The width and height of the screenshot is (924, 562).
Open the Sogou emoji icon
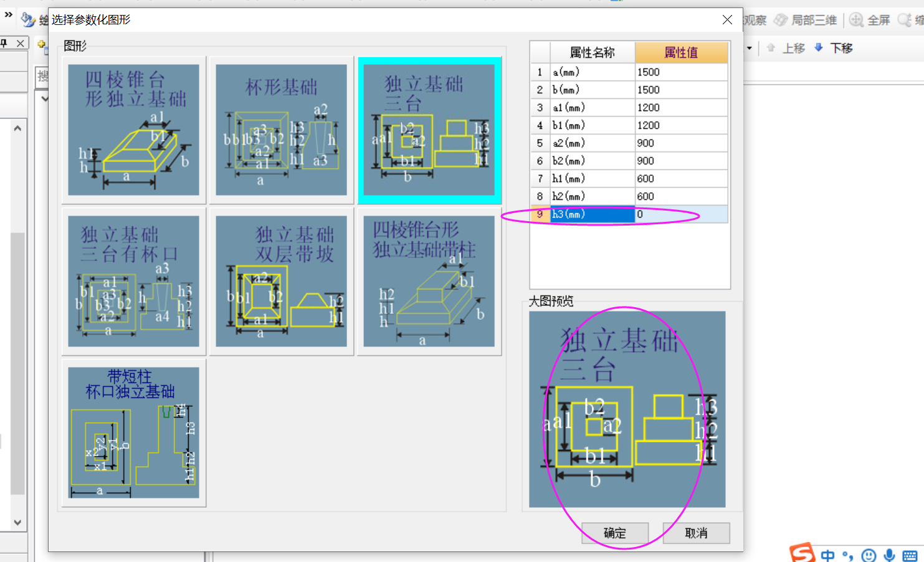click(x=869, y=555)
